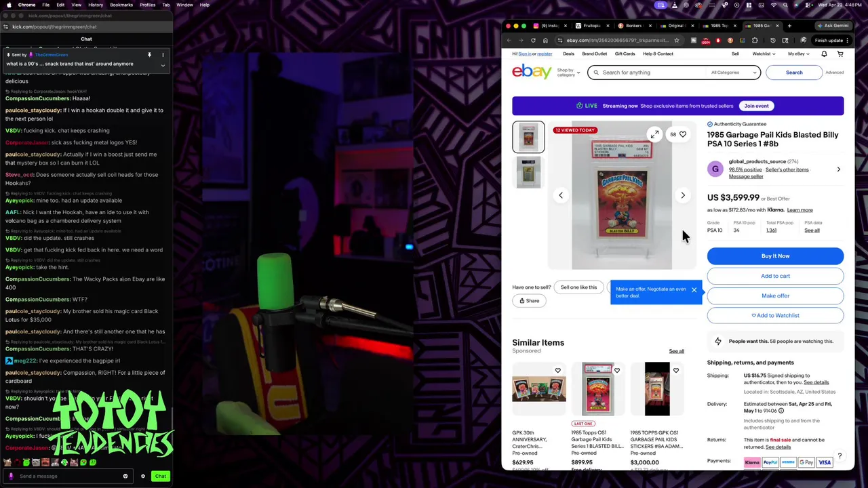Click Add to cart
This screenshot has height=488, width=868.
click(775, 276)
